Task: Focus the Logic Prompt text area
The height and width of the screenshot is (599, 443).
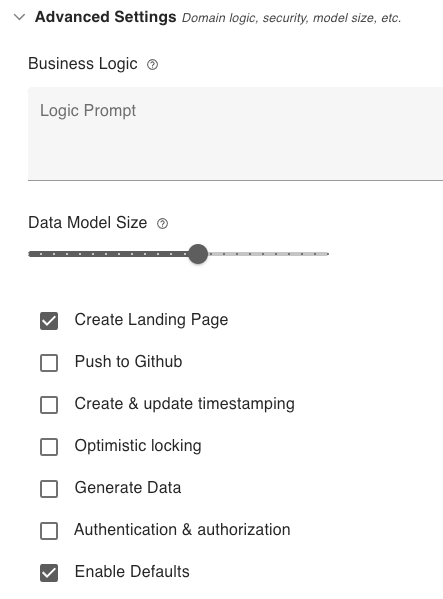Action: pos(235,134)
